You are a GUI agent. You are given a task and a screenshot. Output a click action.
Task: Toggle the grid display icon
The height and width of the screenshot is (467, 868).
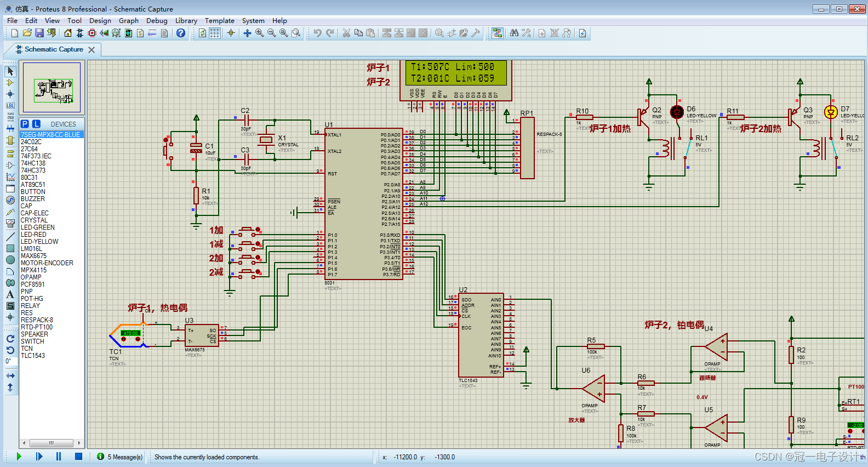[215, 33]
